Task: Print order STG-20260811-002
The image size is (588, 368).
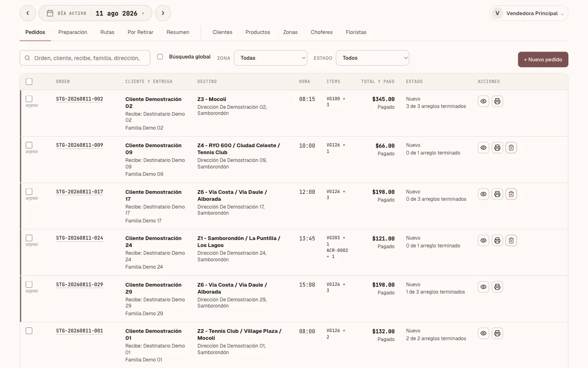Action: (x=497, y=101)
